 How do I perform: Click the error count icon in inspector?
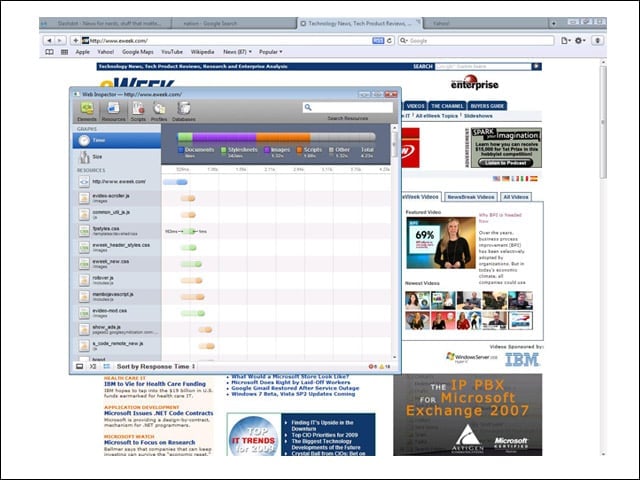(373, 367)
